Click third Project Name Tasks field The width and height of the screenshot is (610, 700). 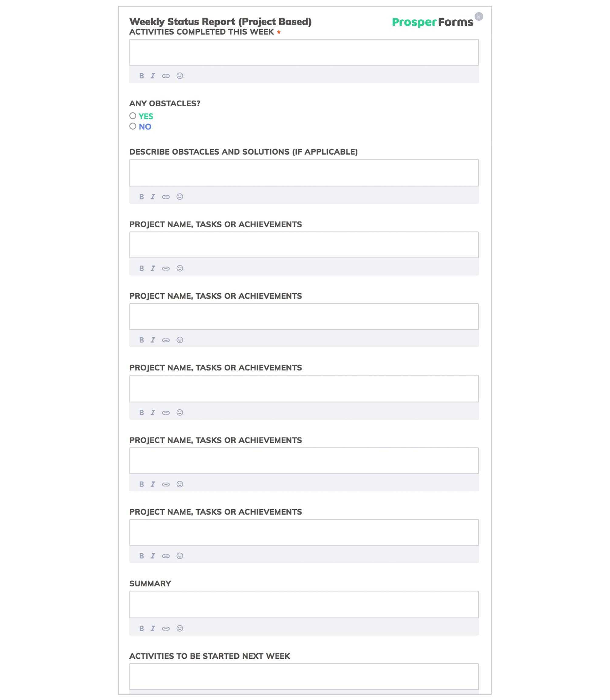point(304,388)
